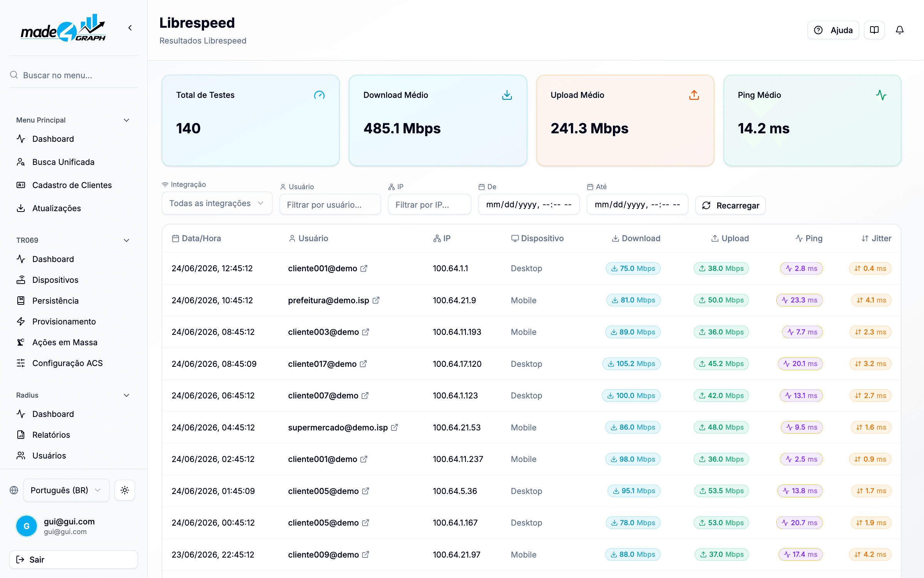924x578 pixels.
Task: Click the 105.2 Mbps download badge
Action: coord(631,364)
